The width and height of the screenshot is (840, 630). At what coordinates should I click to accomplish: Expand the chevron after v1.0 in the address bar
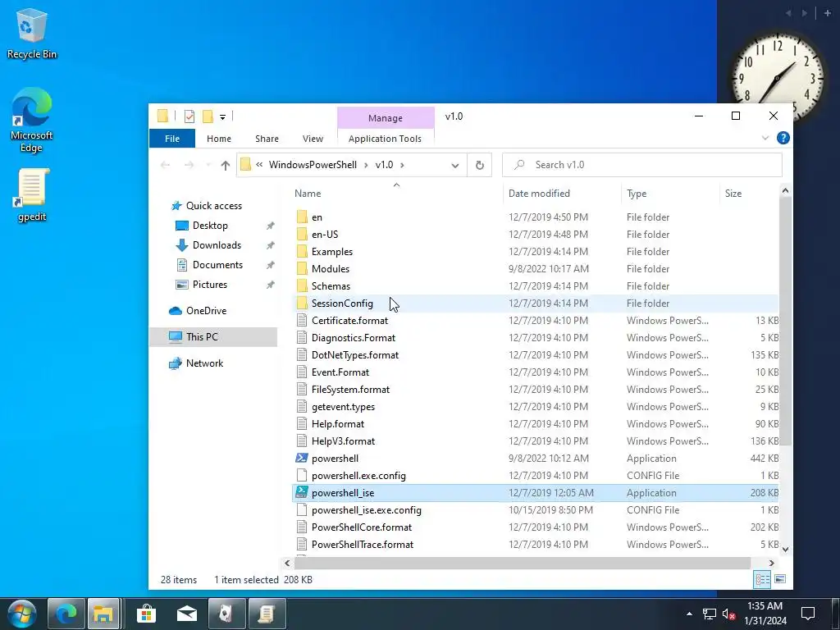tap(402, 165)
